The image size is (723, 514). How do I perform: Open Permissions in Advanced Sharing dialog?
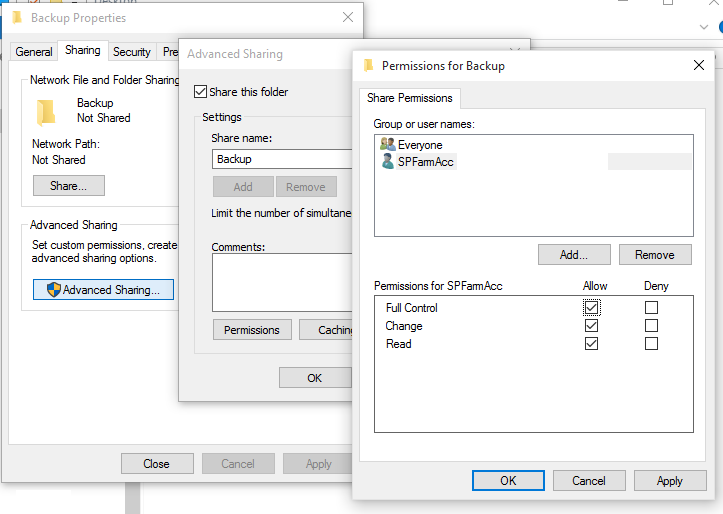pyautogui.click(x=252, y=330)
